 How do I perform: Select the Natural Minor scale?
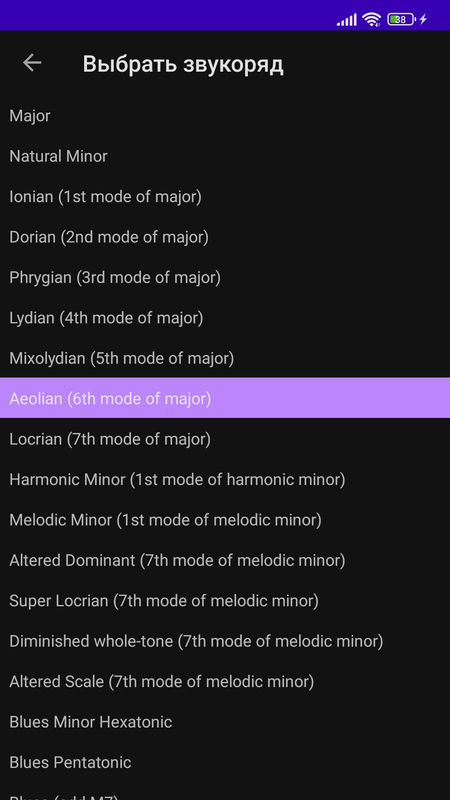click(225, 156)
